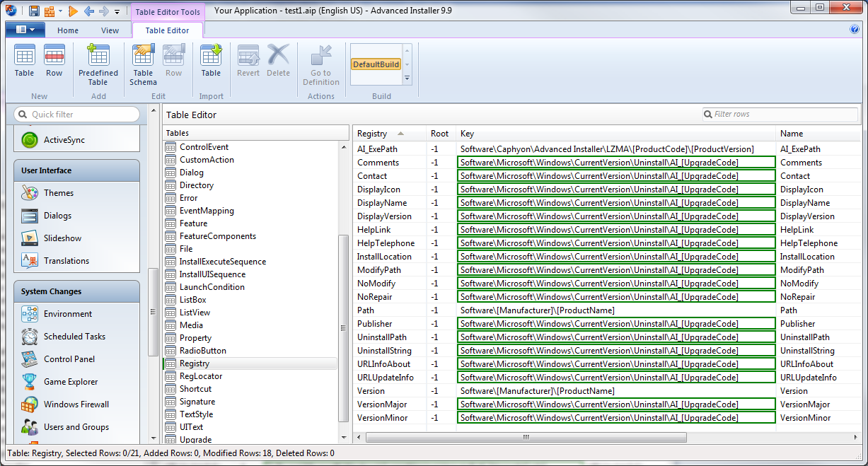Click the Help icon at ribbon right
Viewport: 868px width, 466px height.
click(x=855, y=30)
